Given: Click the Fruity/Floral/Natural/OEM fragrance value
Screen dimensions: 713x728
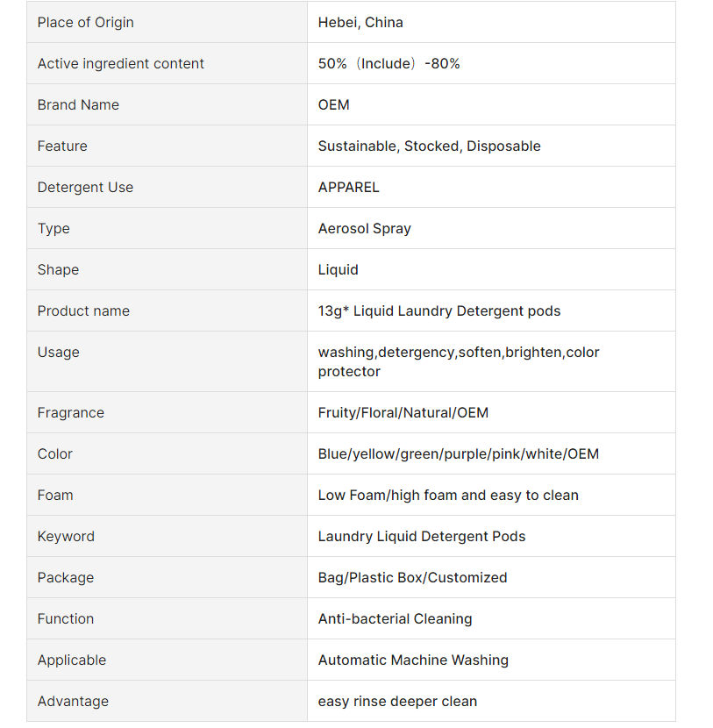Looking at the screenshot, I should (x=403, y=413).
